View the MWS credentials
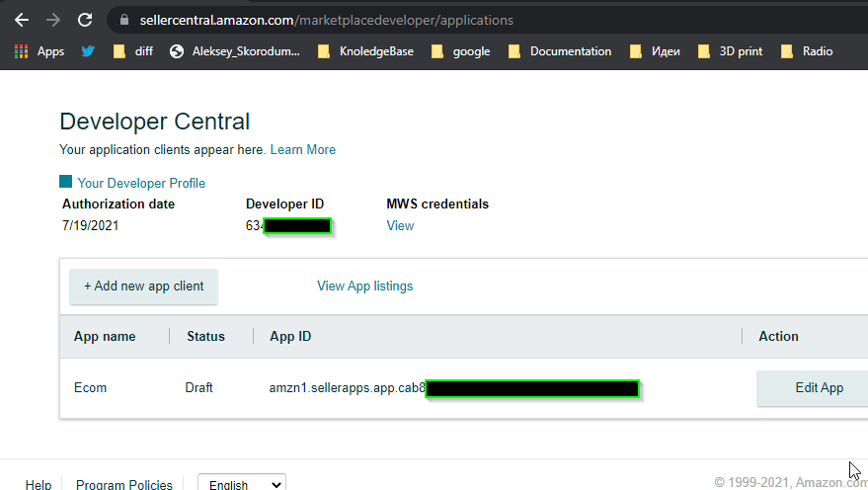868x490 pixels. pyautogui.click(x=400, y=226)
